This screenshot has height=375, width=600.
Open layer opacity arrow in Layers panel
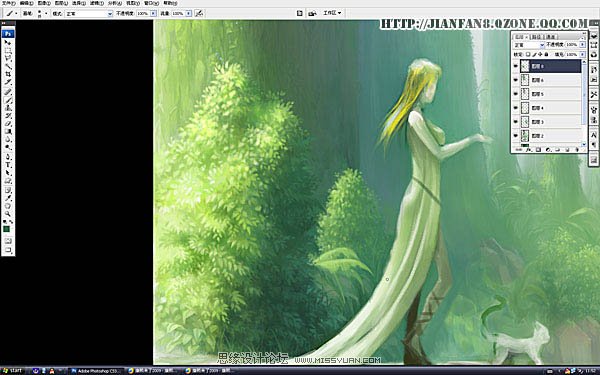583,45
